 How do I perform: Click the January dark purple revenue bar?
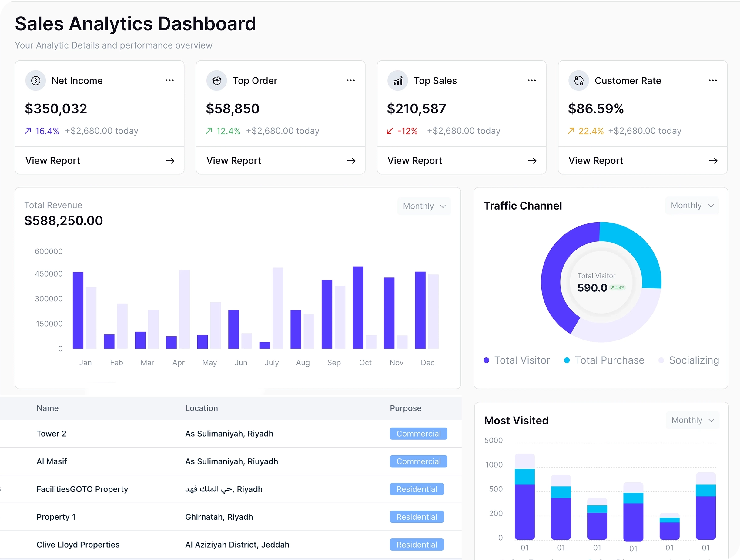coord(78,310)
